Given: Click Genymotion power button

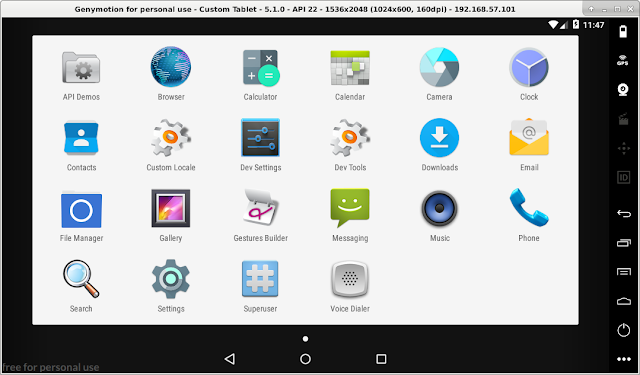Looking at the screenshot, I should [x=624, y=330].
